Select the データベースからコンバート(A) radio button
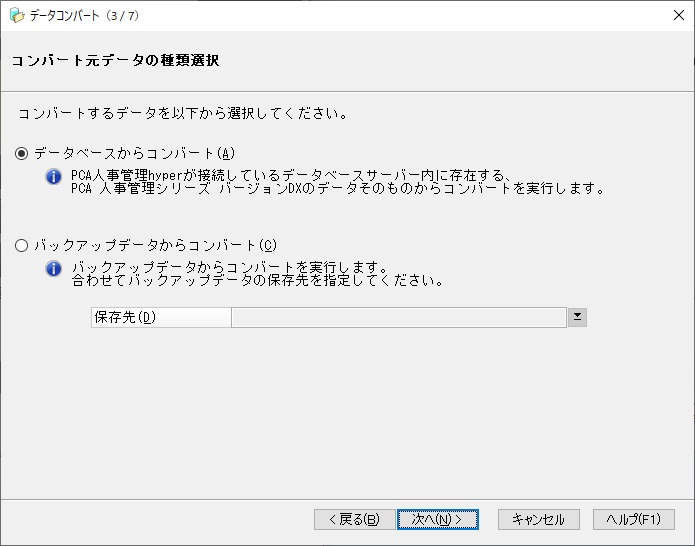695x546 pixels. click(x=21, y=154)
